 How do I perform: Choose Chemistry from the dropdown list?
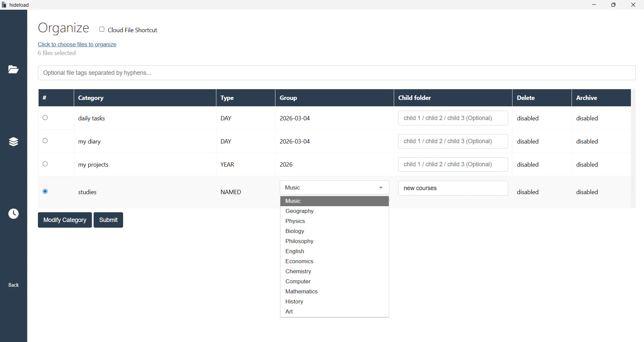tap(334, 272)
